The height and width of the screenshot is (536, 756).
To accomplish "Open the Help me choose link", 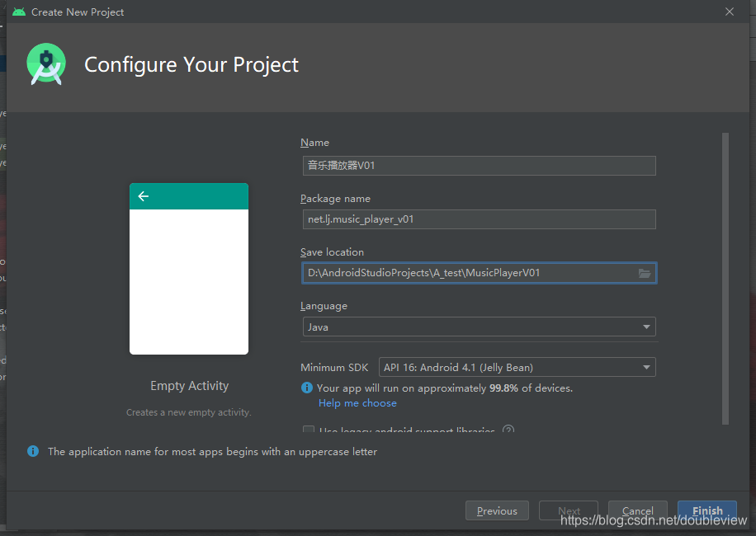I will pos(357,403).
